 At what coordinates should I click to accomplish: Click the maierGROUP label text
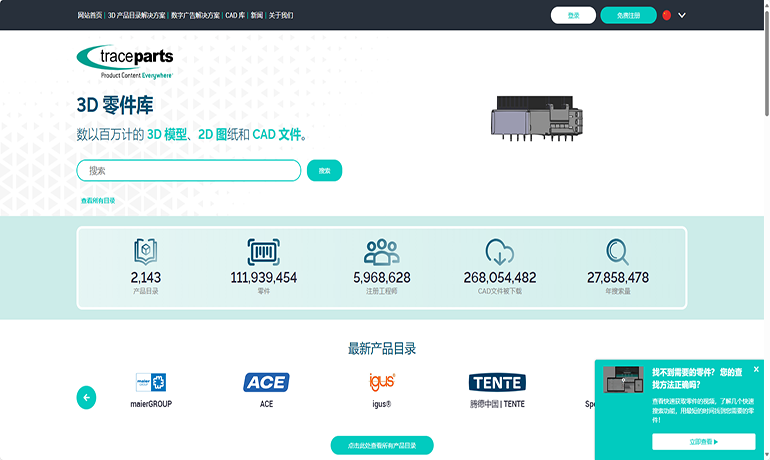tap(151, 404)
